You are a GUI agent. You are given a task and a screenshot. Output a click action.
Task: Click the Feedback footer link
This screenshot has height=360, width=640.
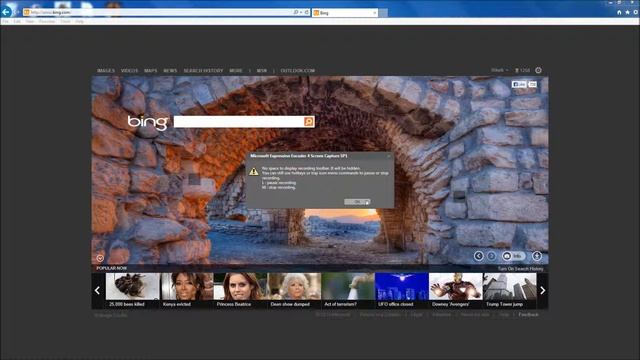click(528, 315)
